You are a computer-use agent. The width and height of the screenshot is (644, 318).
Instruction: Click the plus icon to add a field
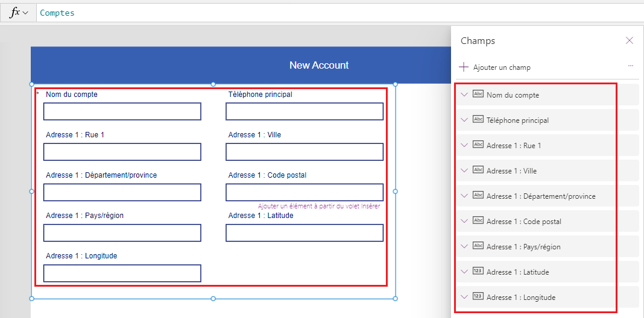pyautogui.click(x=464, y=67)
